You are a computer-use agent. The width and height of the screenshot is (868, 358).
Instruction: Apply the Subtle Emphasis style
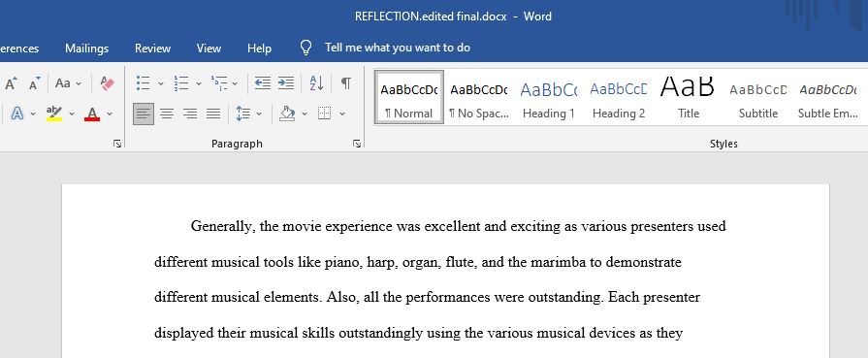pos(827,96)
